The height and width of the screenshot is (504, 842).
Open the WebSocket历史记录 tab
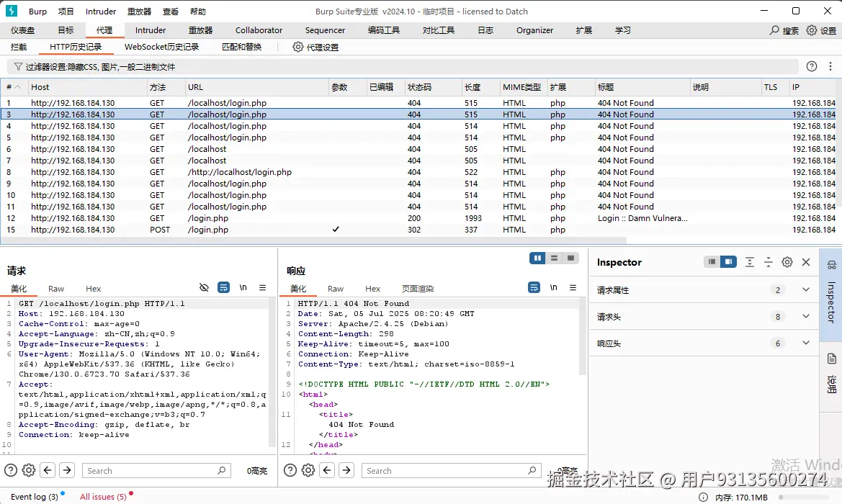coord(161,47)
